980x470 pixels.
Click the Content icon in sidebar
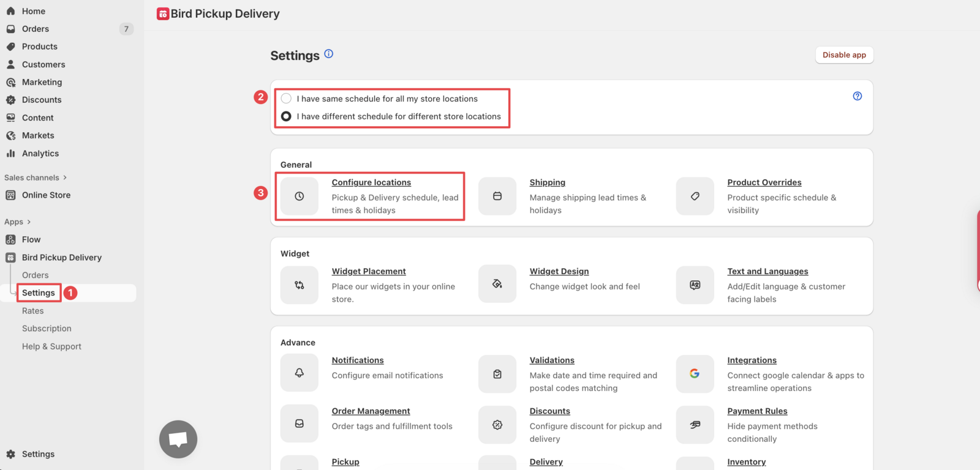(x=10, y=117)
